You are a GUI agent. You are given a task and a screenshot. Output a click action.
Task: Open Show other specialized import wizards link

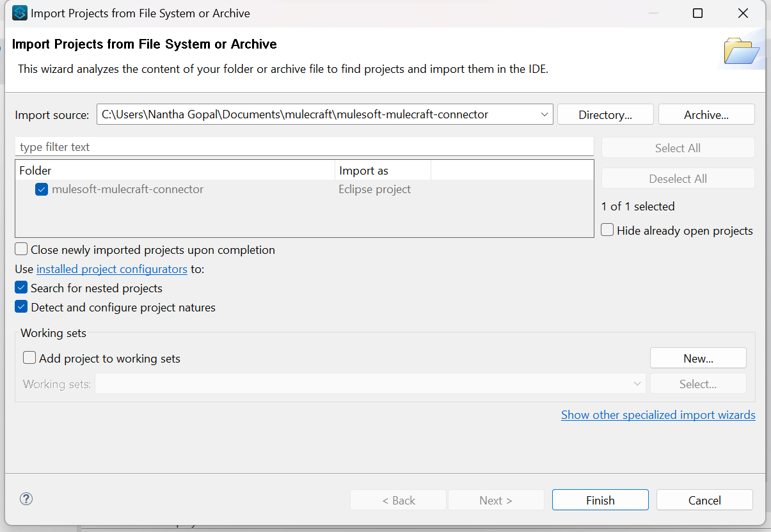[x=658, y=415]
